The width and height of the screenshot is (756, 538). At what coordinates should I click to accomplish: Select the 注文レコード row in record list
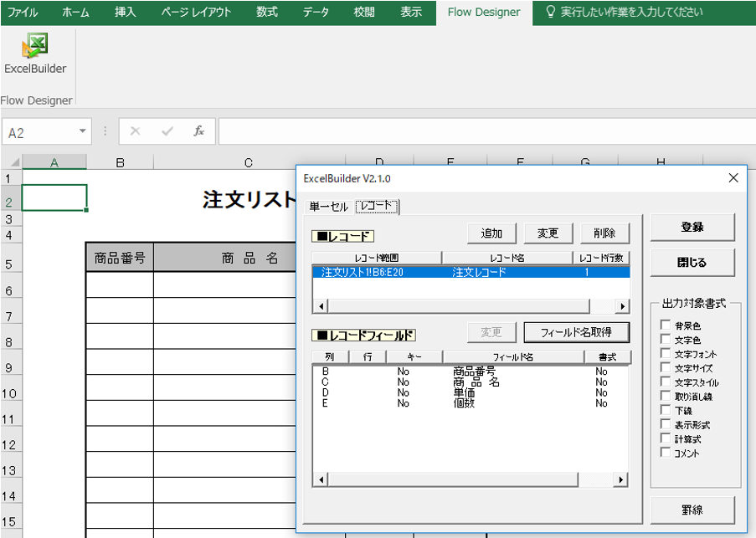click(x=471, y=272)
